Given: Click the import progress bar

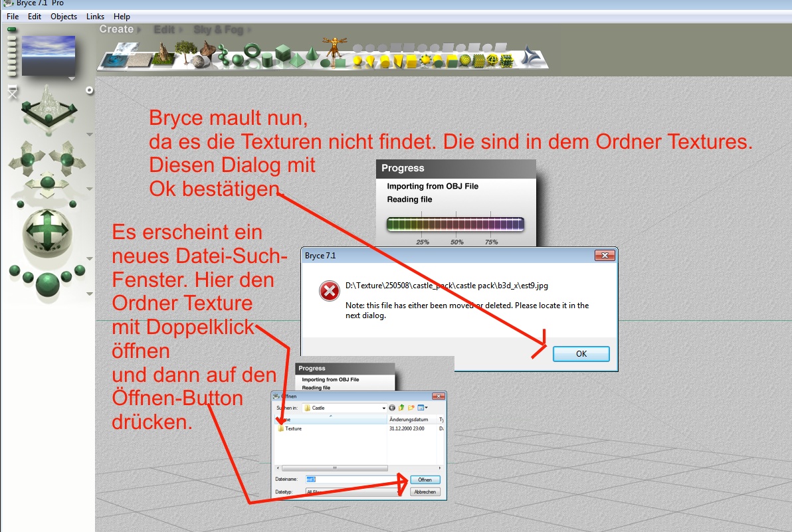Looking at the screenshot, I should pos(455,224).
